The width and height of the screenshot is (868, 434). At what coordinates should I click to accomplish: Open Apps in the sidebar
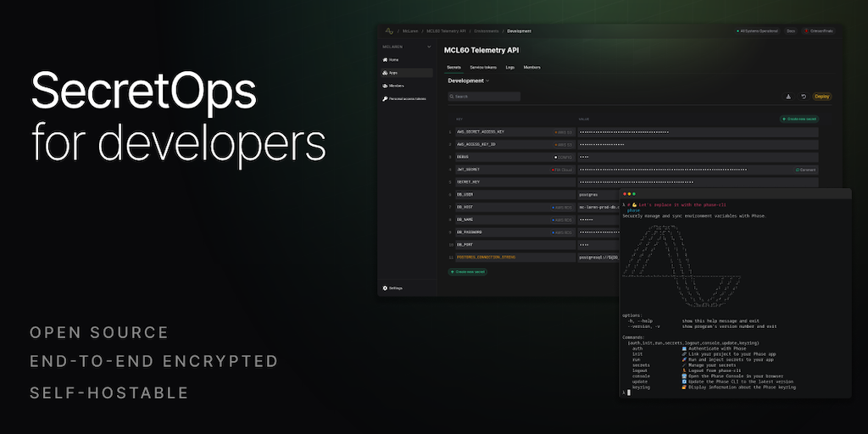click(407, 73)
